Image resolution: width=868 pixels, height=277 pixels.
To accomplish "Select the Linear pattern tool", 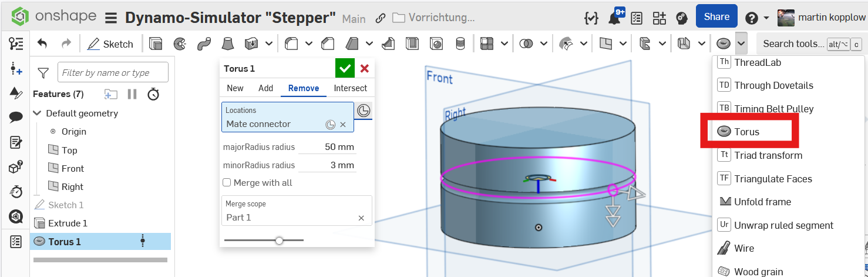I will pyautogui.click(x=486, y=44).
